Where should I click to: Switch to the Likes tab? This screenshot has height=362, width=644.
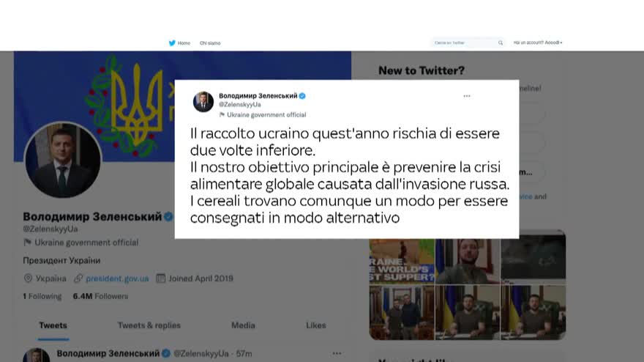316,325
